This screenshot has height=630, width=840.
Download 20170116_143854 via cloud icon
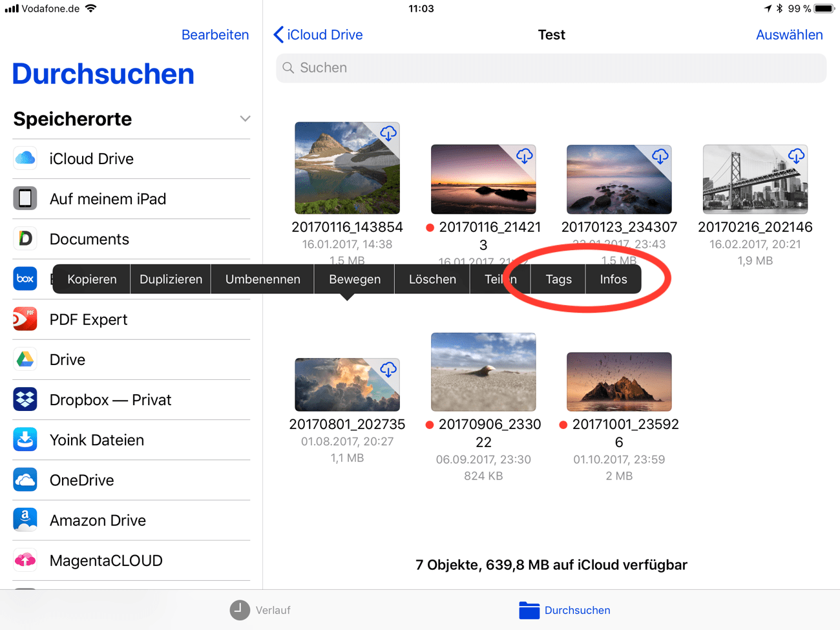coord(388,134)
